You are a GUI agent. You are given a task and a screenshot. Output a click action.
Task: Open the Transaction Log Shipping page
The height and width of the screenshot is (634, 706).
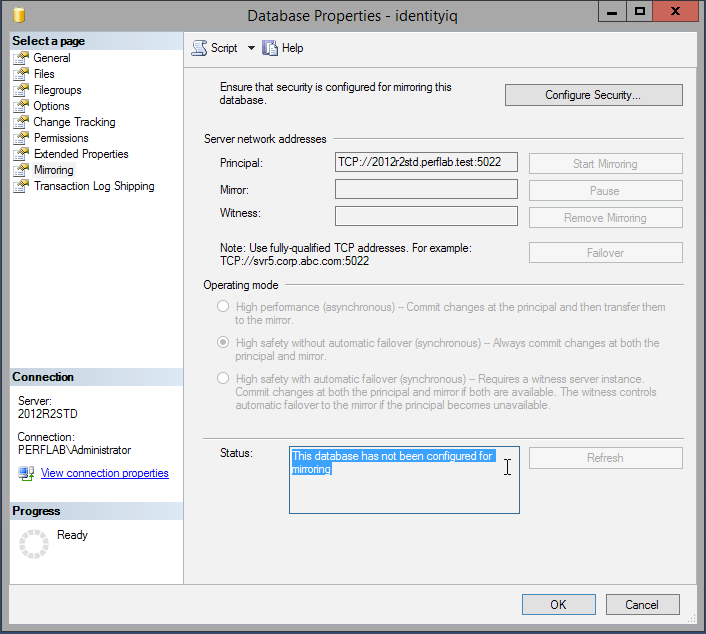coord(94,186)
